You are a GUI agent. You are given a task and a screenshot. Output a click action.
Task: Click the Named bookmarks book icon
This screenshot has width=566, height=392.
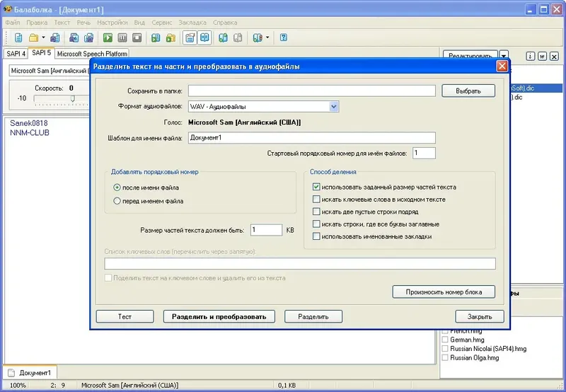[x=258, y=38]
